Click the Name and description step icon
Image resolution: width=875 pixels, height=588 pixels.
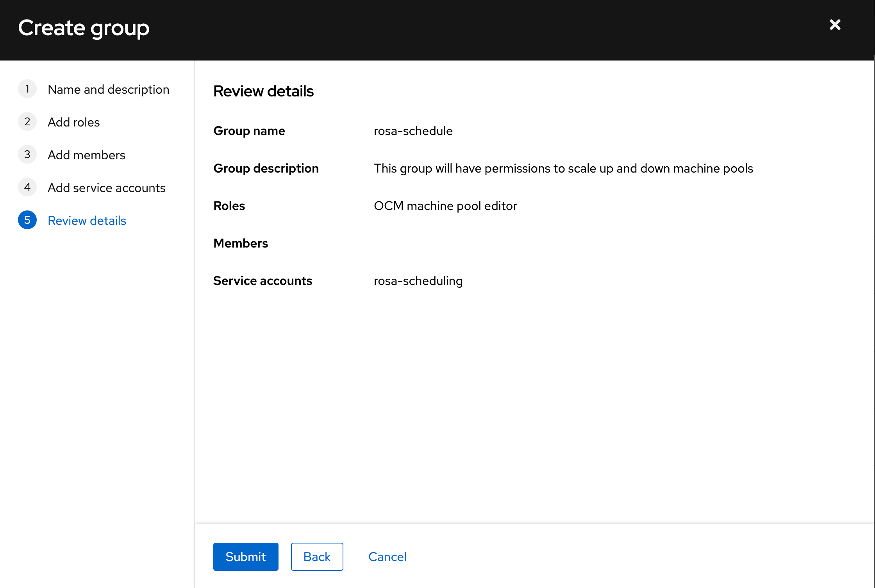click(x=28, y=89)
